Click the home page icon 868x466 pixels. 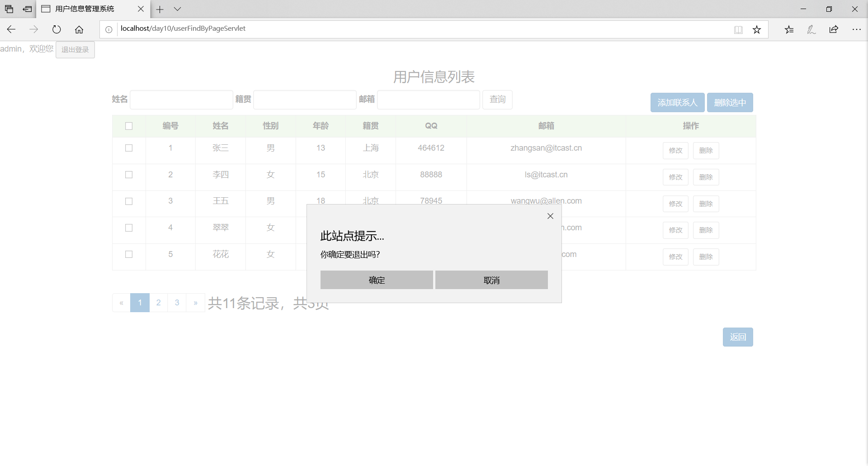pos(79,29)
